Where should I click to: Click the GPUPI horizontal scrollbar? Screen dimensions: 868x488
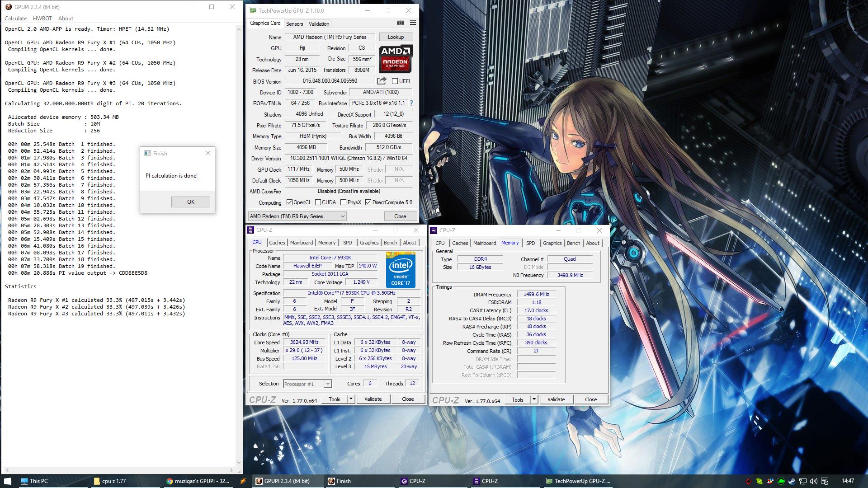118,470
